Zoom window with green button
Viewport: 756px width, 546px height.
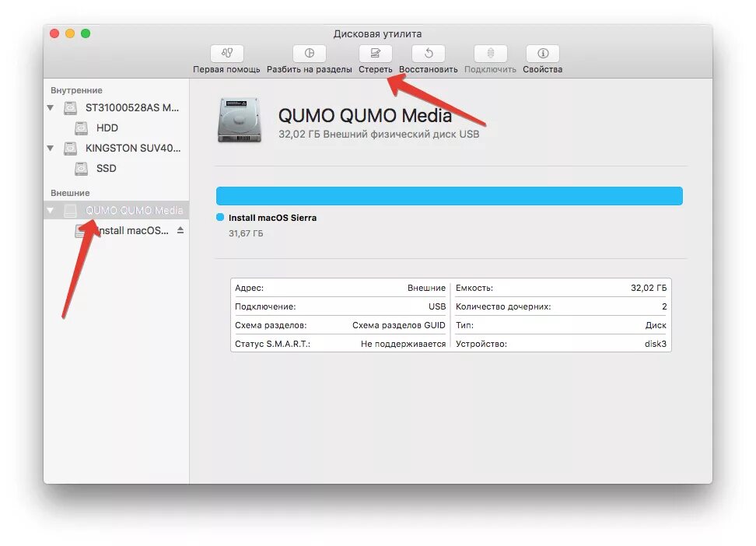tap(86, 33)
